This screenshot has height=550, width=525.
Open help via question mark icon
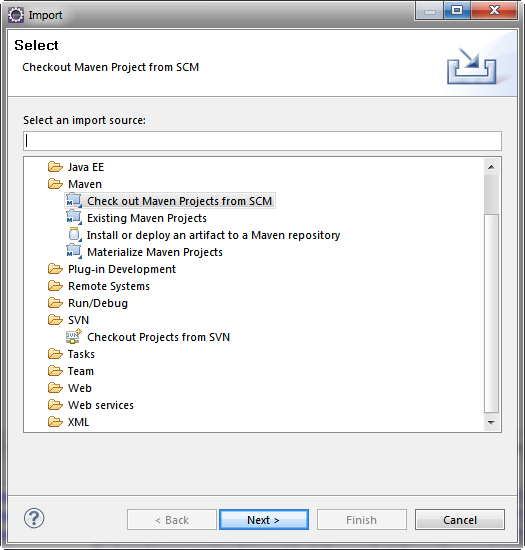pos(34,518)
